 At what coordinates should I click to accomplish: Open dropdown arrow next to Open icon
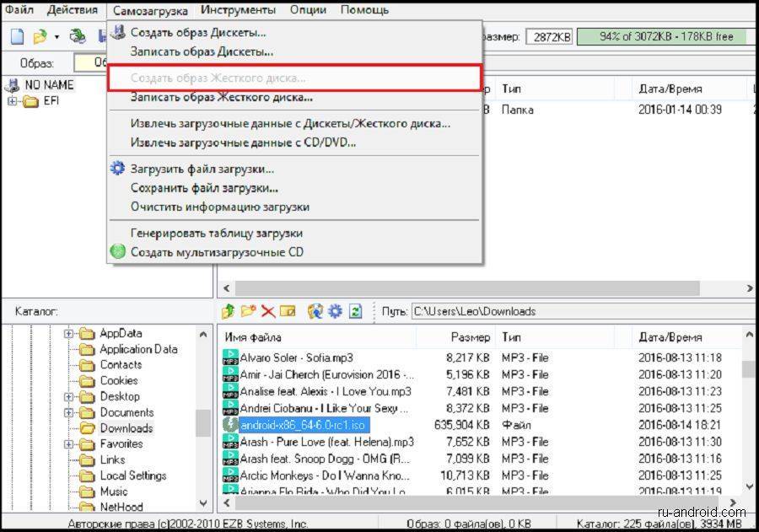pyautogui.click(x=57, y=37)
